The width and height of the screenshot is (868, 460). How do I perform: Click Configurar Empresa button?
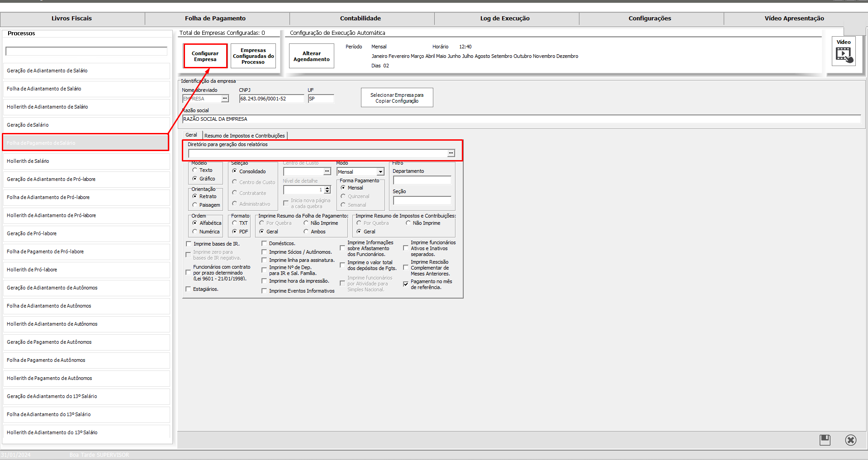click(205, 56)
